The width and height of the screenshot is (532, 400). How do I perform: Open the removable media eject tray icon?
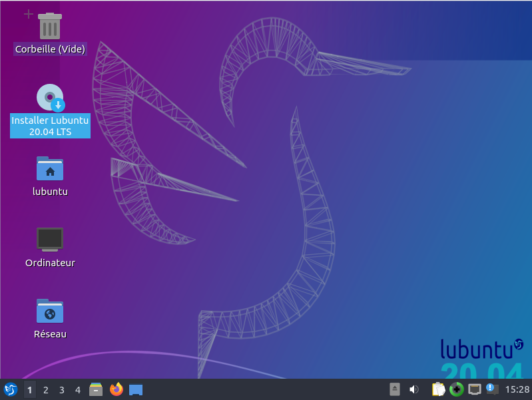(395, 389)
